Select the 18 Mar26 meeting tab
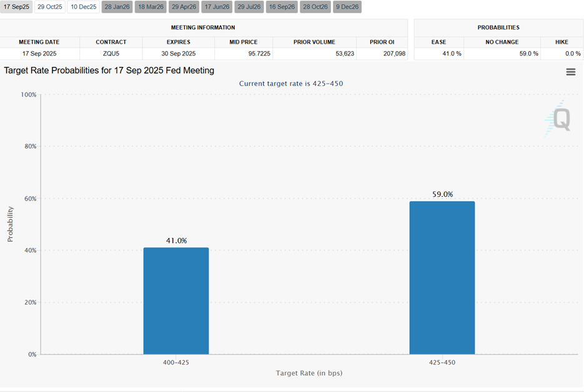Image resolution: width=584 pixels, height=392 pixels. 151,7
